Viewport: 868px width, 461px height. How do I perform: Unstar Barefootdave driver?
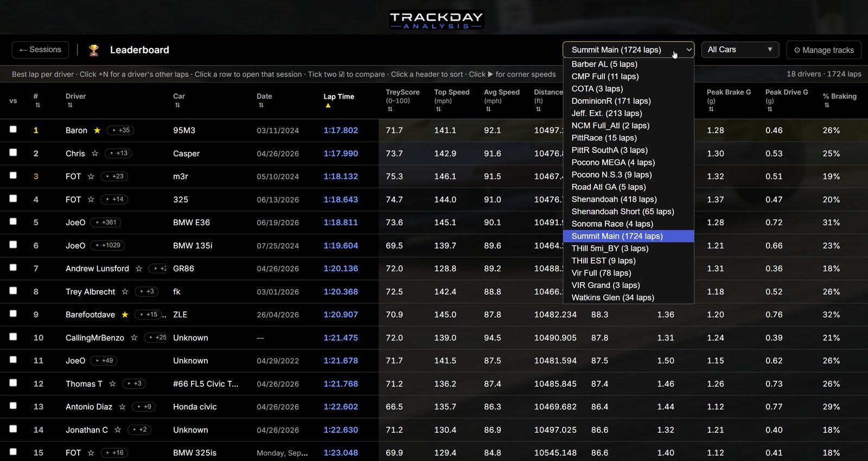pos(125,315)
